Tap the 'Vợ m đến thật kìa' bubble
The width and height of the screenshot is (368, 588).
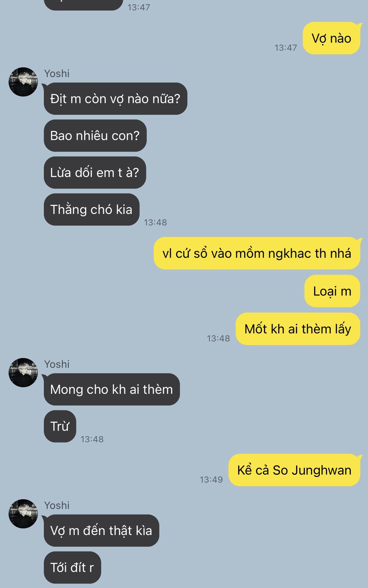point(101,530)
